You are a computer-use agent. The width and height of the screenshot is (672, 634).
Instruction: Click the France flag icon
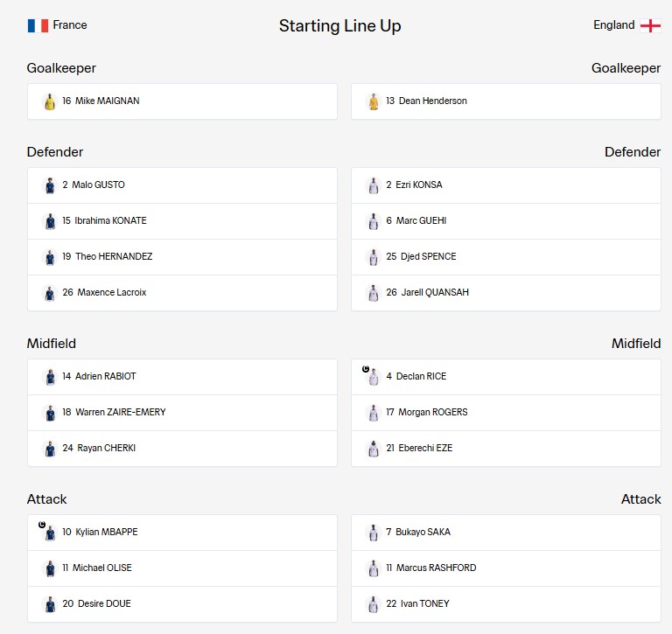pos(38,25)
